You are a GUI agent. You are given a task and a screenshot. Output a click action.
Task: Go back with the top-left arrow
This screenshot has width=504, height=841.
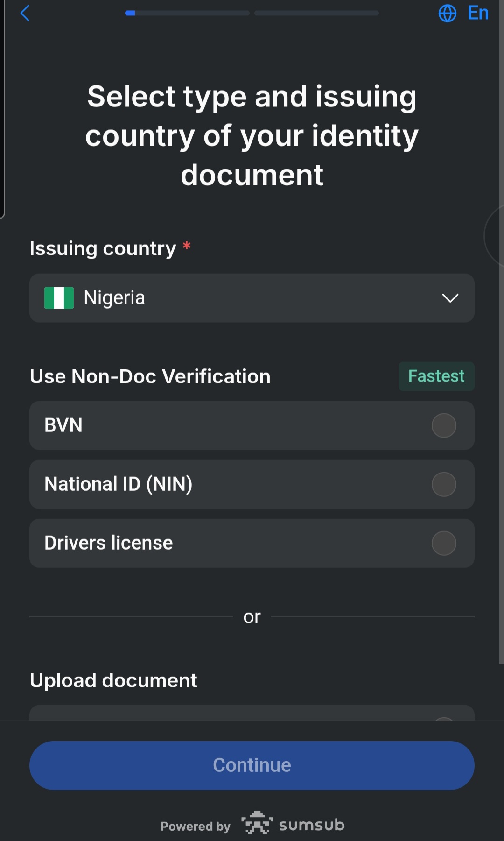point(25,13)
